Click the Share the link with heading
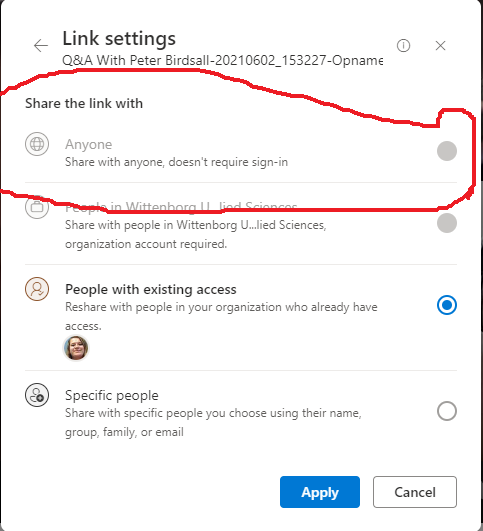 tap(84, 103)
